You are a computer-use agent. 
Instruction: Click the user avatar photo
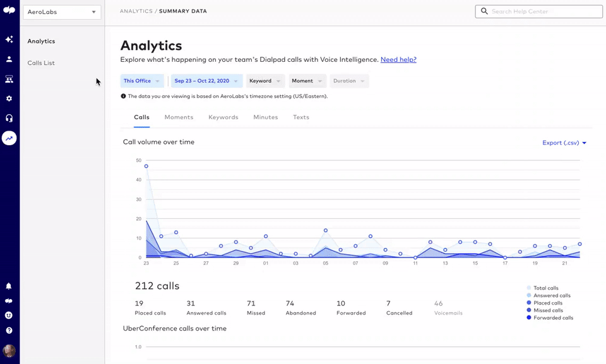[9, 351]
